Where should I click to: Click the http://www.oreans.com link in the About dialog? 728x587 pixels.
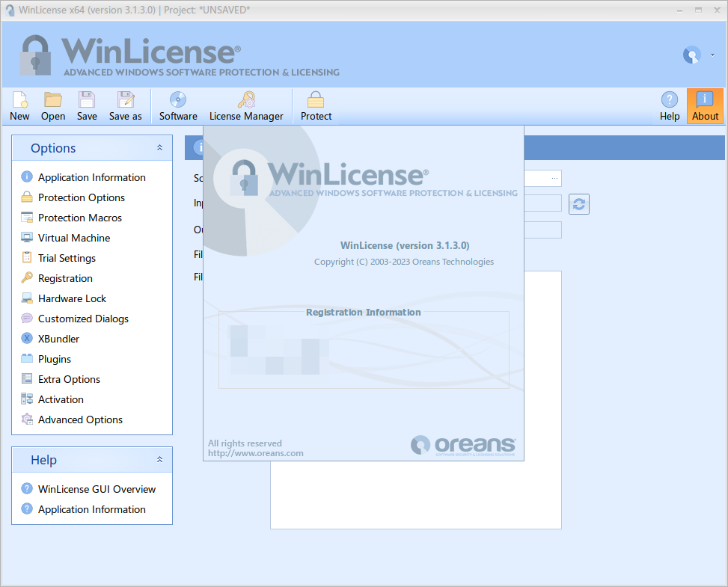256,453
